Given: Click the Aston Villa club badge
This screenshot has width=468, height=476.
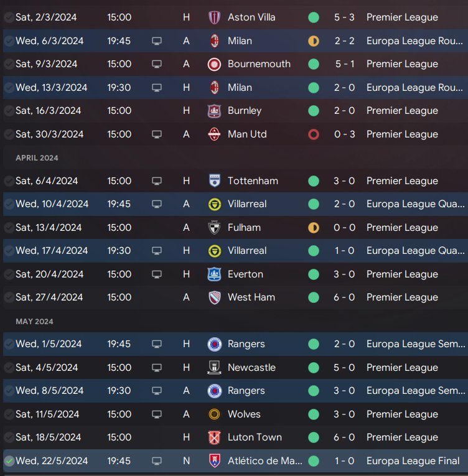Looking at the screenshot, I should click(215, 17).
